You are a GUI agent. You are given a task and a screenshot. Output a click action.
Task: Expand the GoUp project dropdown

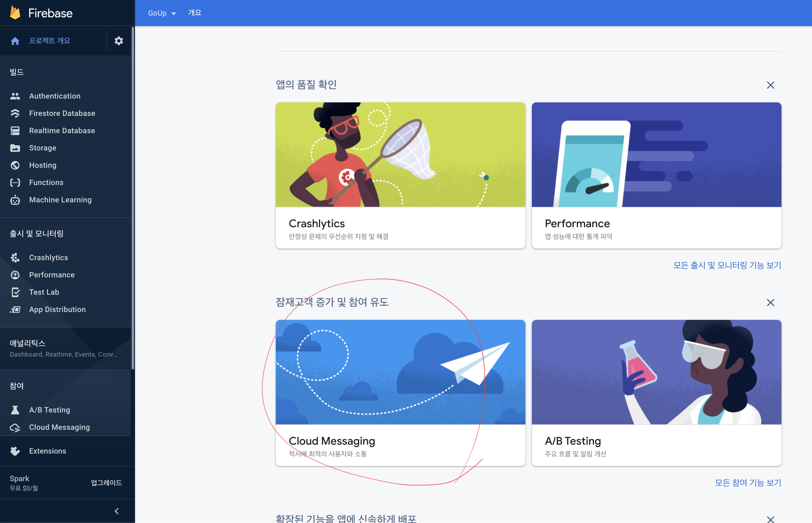[x=162, y=13]
